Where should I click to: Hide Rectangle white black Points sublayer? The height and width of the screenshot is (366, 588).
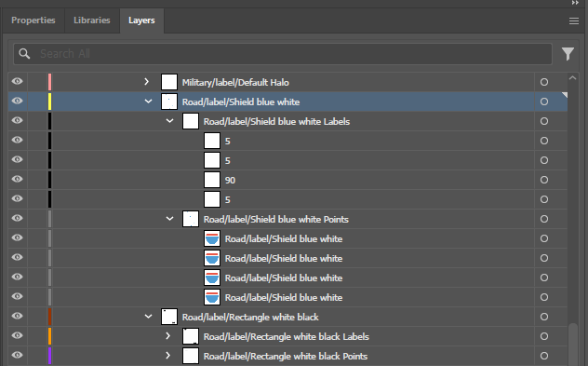point(18,355)
